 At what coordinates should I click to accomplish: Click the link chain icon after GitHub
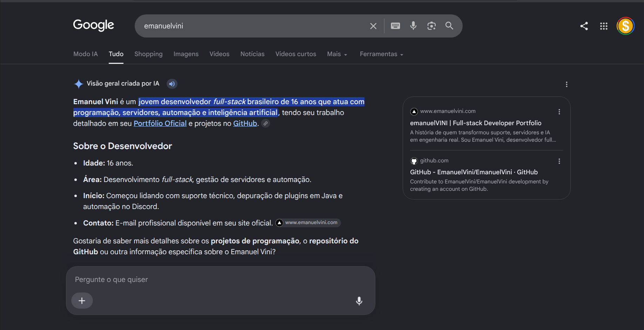266,123
